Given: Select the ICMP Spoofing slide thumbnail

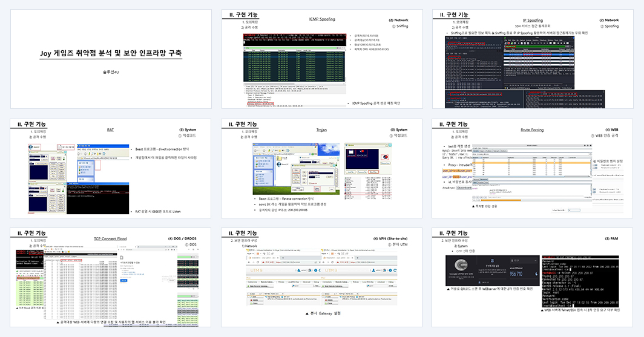Looking at the screenshot, I should pos(322,59).
